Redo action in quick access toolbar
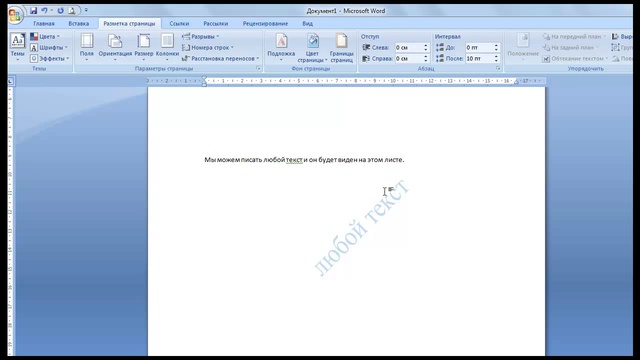This screenshot has height=360, width=640. (60, 11)
